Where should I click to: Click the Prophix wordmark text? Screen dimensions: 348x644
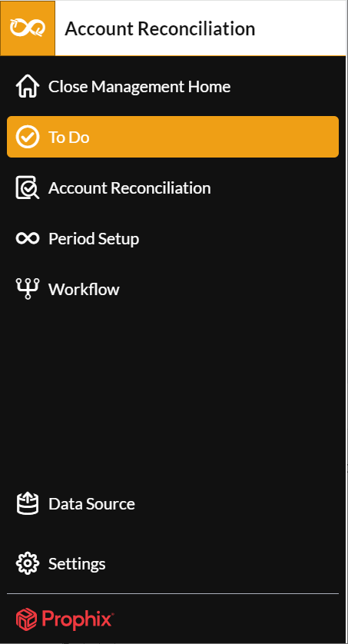coord(78,619)
